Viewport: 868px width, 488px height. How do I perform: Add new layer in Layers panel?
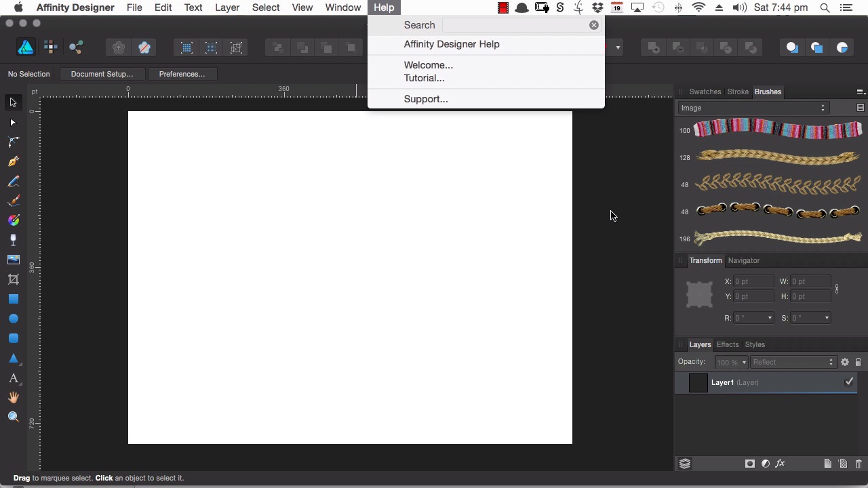click(827, 464)
